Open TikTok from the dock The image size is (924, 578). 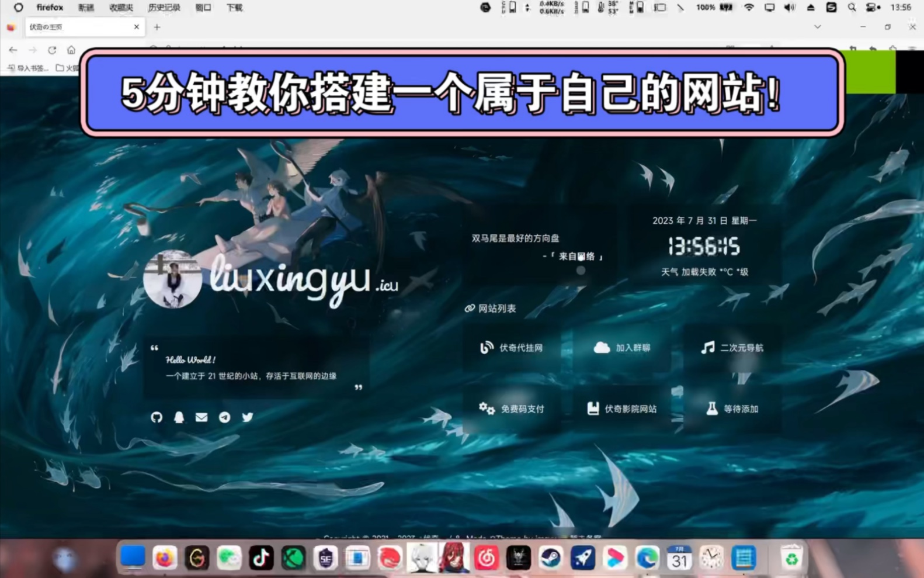tap(261, 558)
